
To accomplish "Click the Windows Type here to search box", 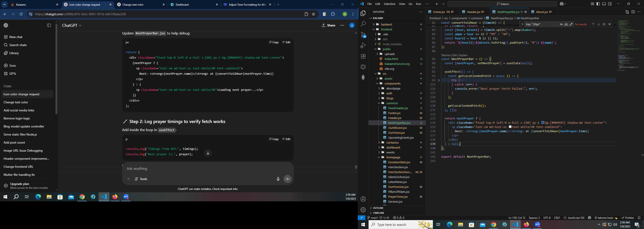I will click(400, 225).
